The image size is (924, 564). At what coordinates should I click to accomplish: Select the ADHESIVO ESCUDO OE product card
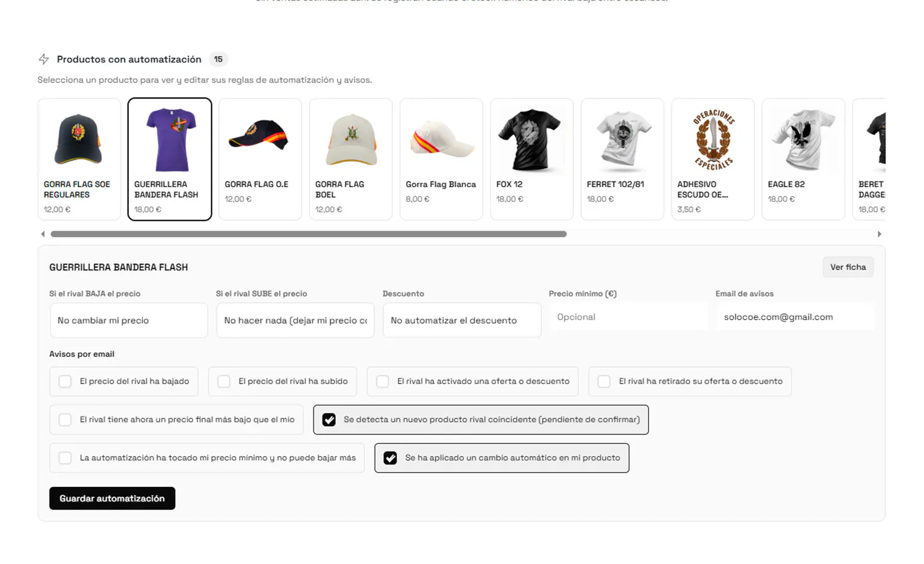pyautogui.click(x=713, y=160)
